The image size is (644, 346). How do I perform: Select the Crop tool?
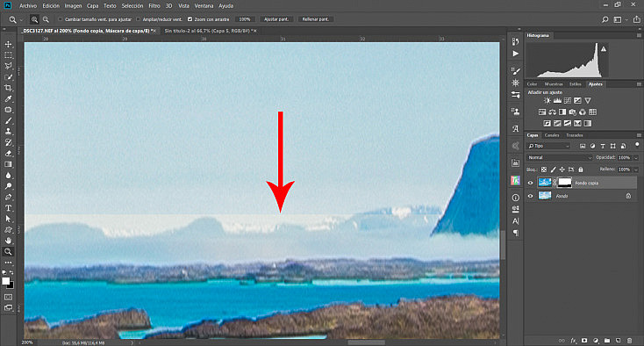click(8, 88)
